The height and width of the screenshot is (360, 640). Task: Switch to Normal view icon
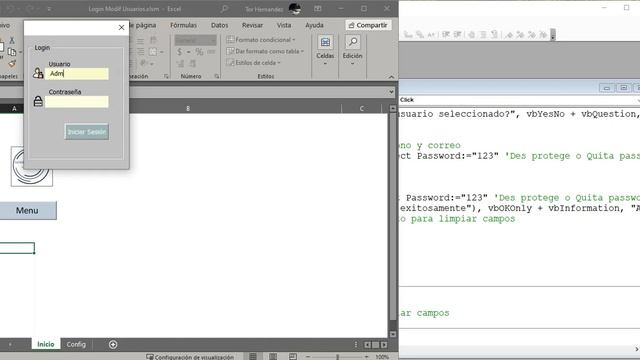click(253, 356)
